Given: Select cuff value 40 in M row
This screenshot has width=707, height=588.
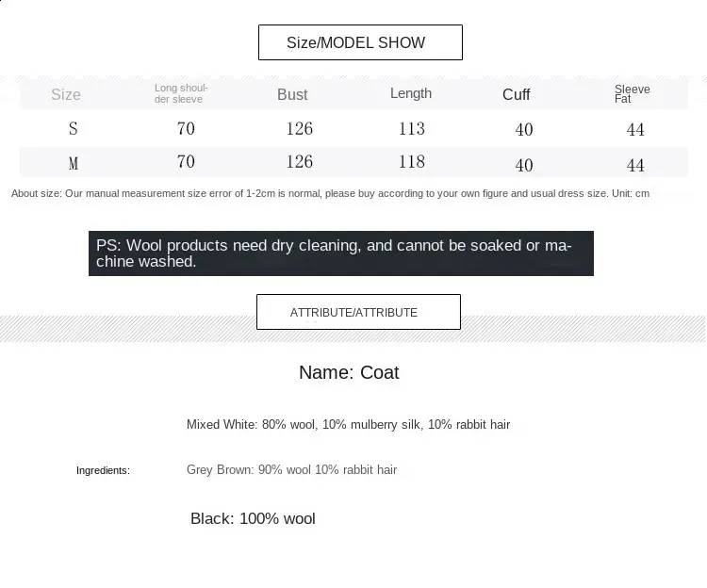Looking at the screenshot, I should tap(524, 165).
